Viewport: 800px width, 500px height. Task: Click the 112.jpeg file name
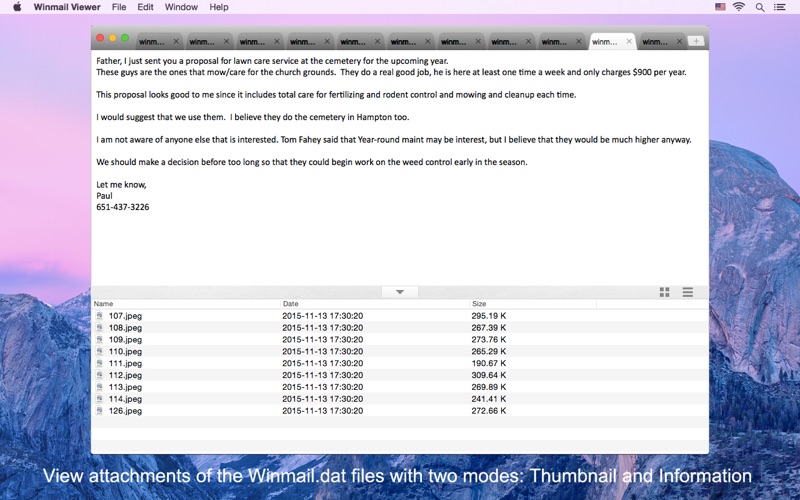(x=125, y=375)
